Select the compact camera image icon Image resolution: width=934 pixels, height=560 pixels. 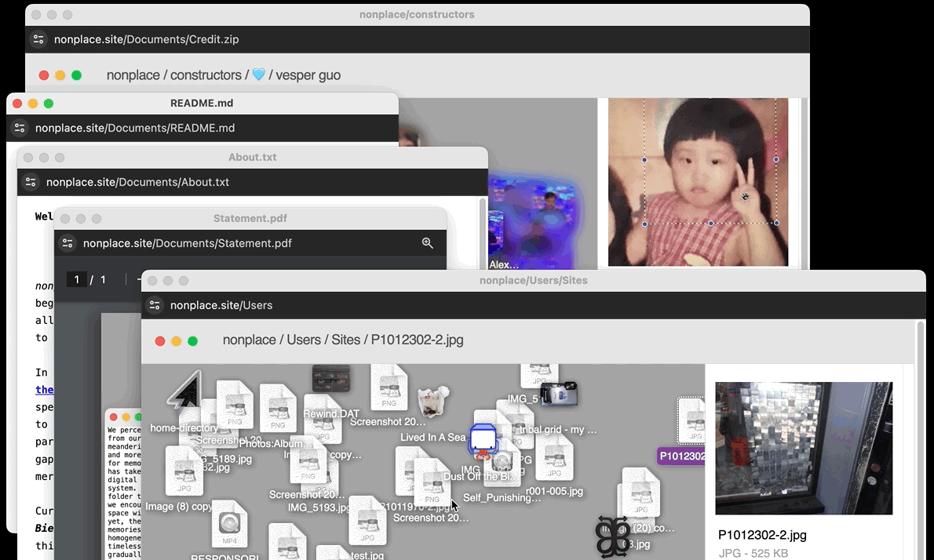click(x=559, y=394)
